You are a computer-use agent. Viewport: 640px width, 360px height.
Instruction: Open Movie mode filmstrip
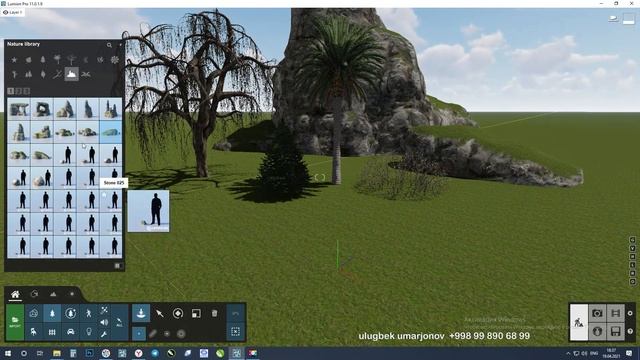coord(616,313)
